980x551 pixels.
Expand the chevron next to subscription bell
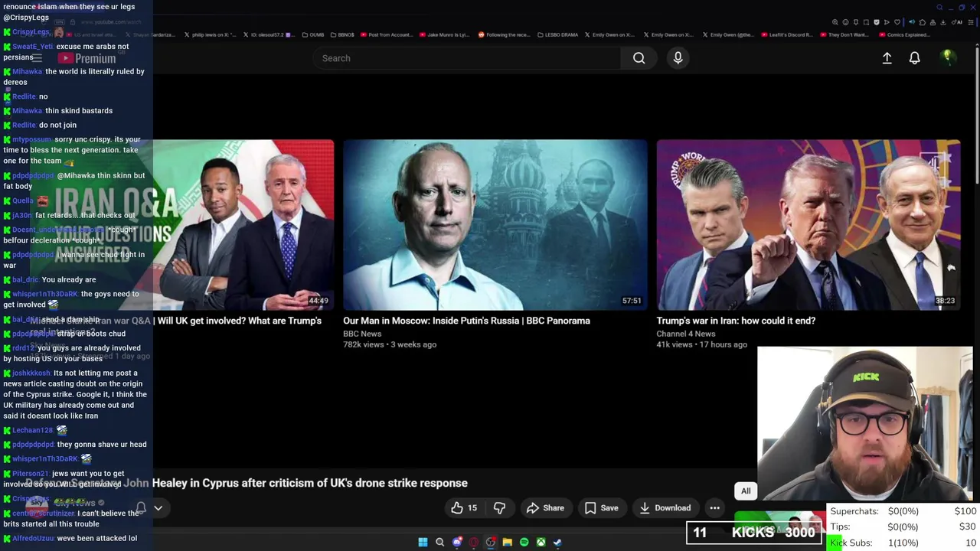[158, 508]
